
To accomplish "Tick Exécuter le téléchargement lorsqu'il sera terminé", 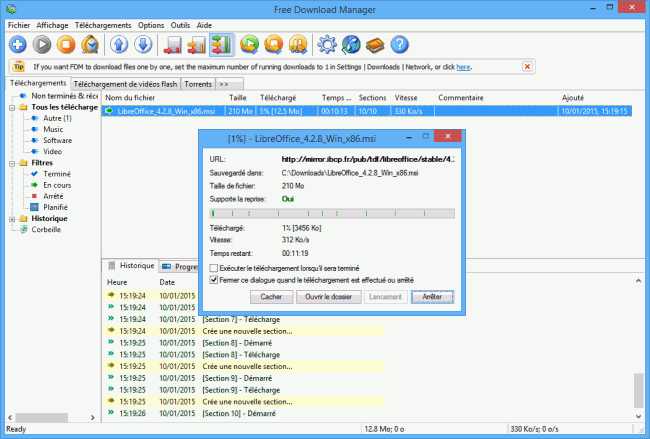I will tap(213, 268).
